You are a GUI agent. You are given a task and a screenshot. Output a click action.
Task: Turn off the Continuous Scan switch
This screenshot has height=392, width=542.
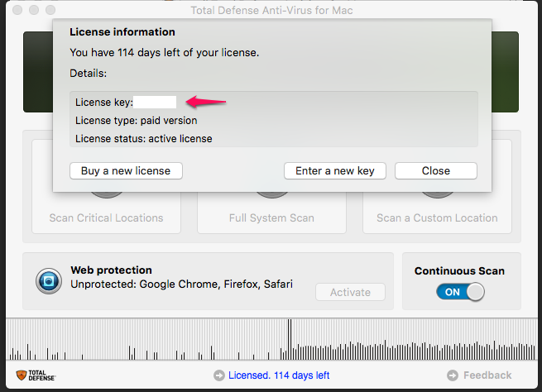click(x=460, y=292)
